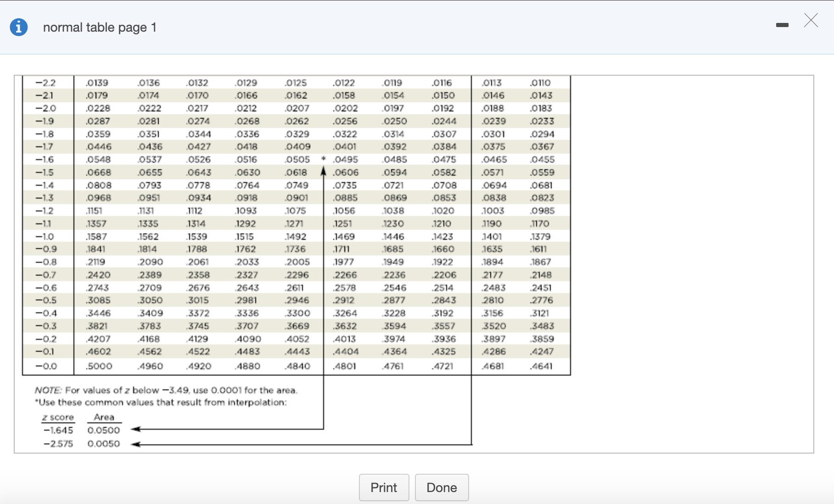Click the value .0301 in row −1.8
834x504 pixels.
point(493,134)
